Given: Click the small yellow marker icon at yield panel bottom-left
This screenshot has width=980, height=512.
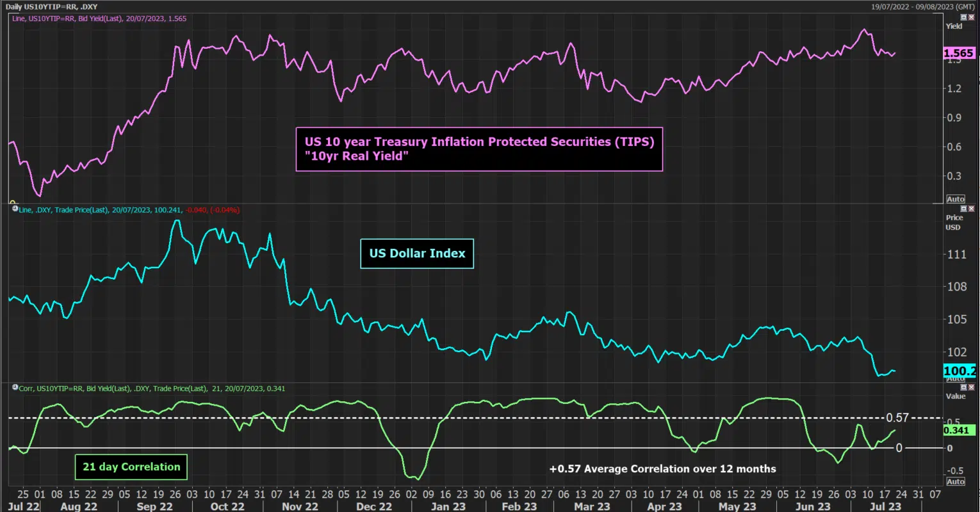Looking at the screenshot, I should [13, 202].
